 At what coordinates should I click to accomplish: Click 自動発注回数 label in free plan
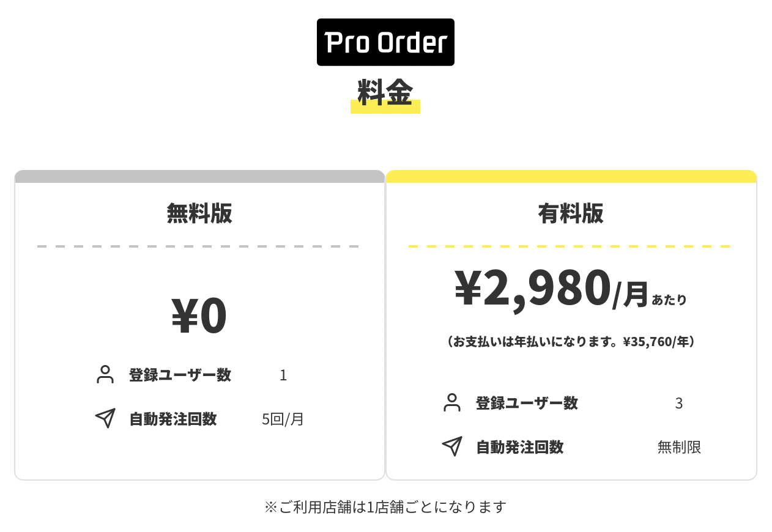tap(173, 419)
